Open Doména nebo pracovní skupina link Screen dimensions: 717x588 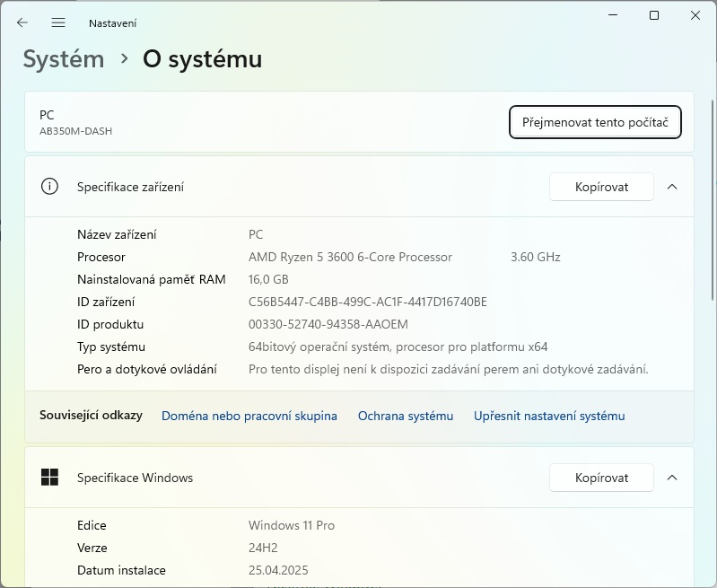pos(249,416)
